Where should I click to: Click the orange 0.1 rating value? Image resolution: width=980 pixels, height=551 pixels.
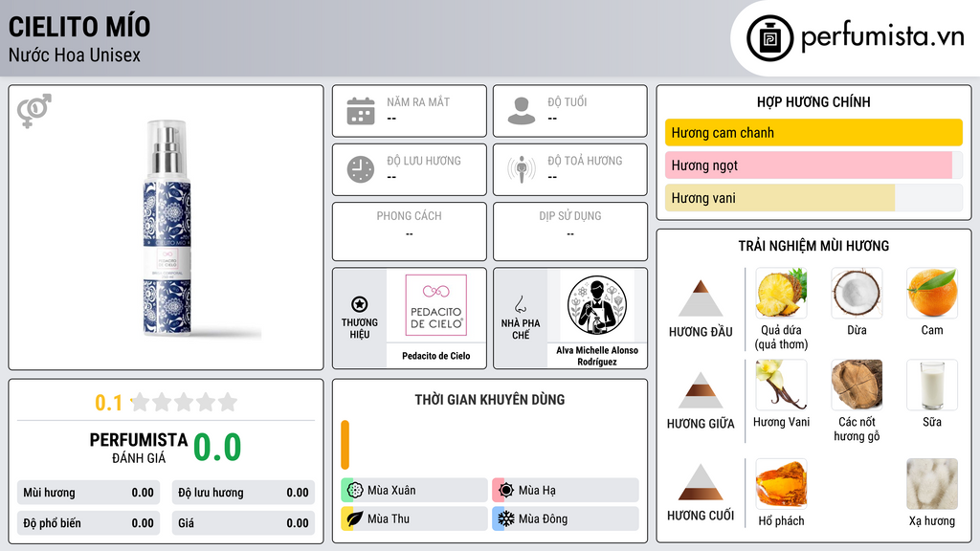109,403
